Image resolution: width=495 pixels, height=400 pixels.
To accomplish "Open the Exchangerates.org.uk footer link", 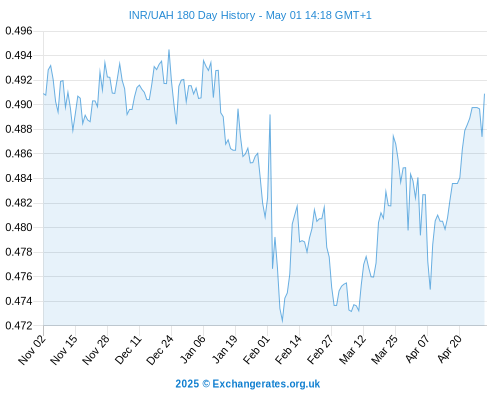I will pos(266,384).
